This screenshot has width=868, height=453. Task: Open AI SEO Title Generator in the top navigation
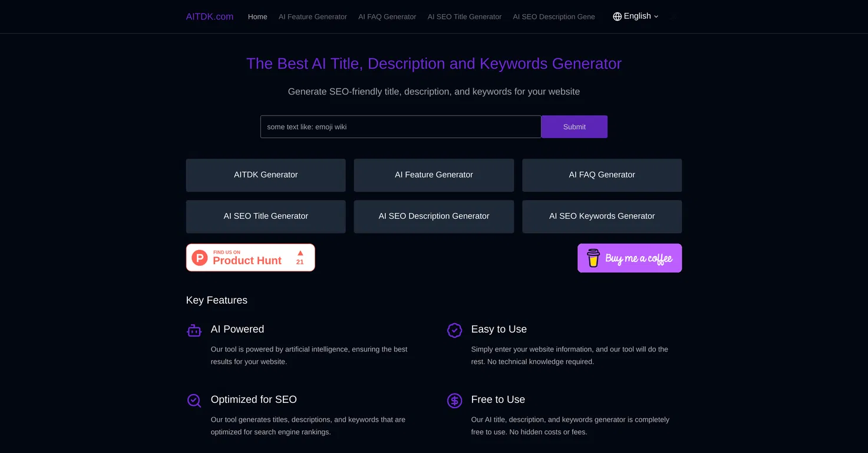pyautogui.click(x=464, y=17)
